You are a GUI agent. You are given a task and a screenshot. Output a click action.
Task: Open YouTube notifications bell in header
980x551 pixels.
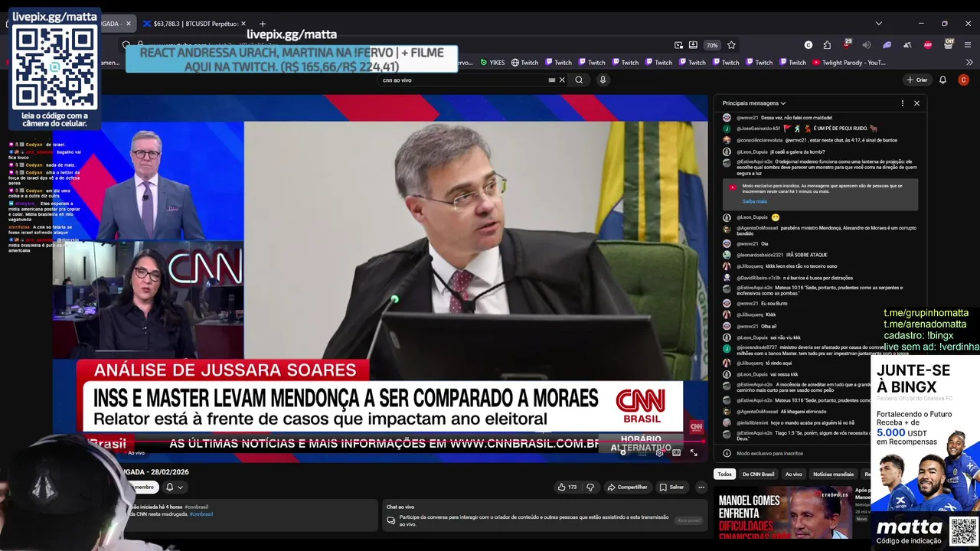pos(943,80)
